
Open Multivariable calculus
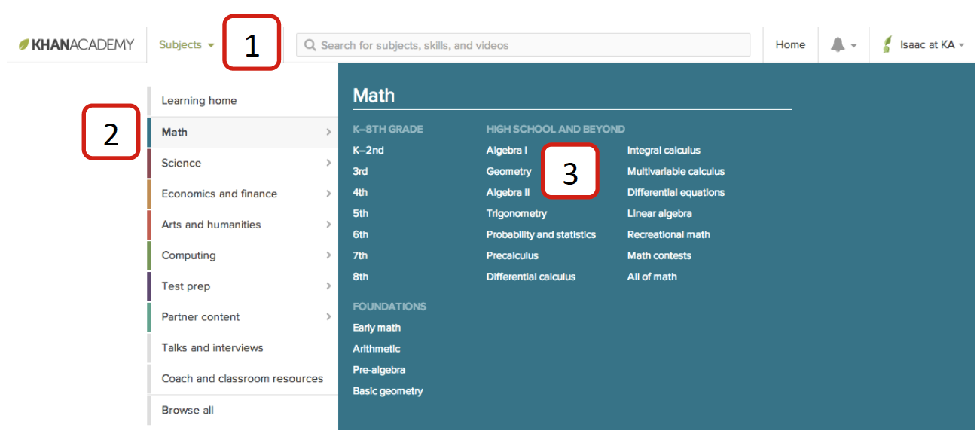(676, 172)
